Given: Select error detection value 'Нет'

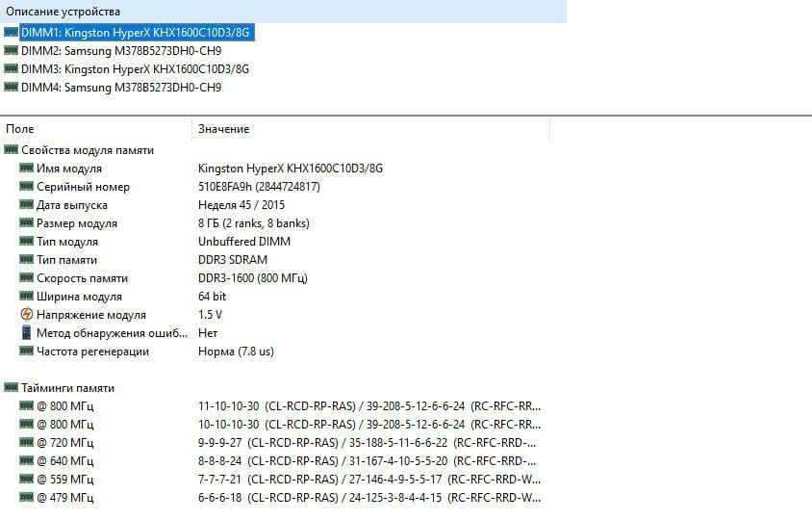Looking at the screenshot, I should 208,333.
